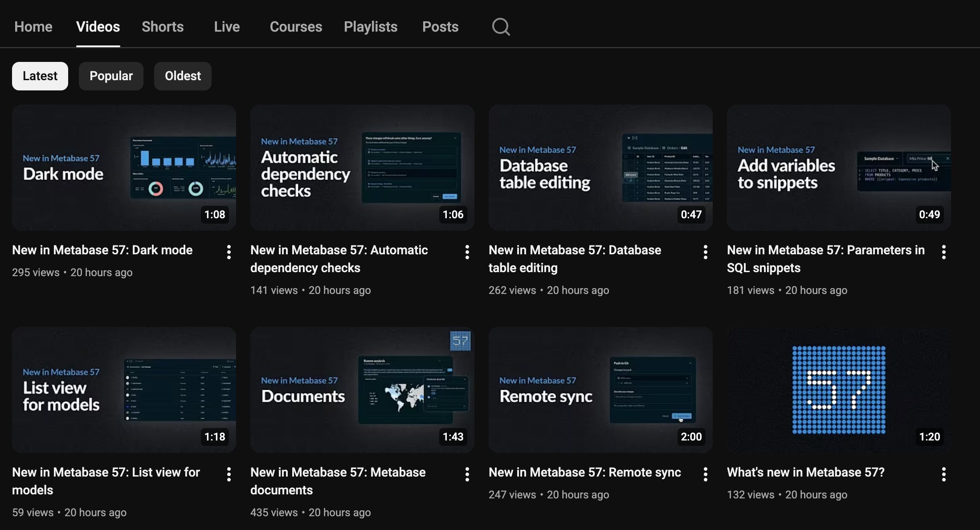Open options menu for Dark mode video
Image resolution: width=980 pixels, height=530 pixels.
tap(229, 252)
